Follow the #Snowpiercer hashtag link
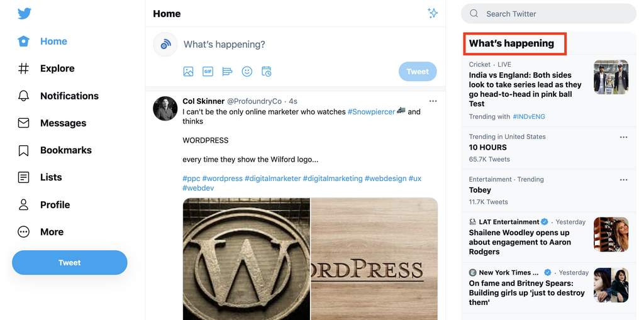Image resolution: width=644 pixels, height=320 pixels. pos(371,112)
